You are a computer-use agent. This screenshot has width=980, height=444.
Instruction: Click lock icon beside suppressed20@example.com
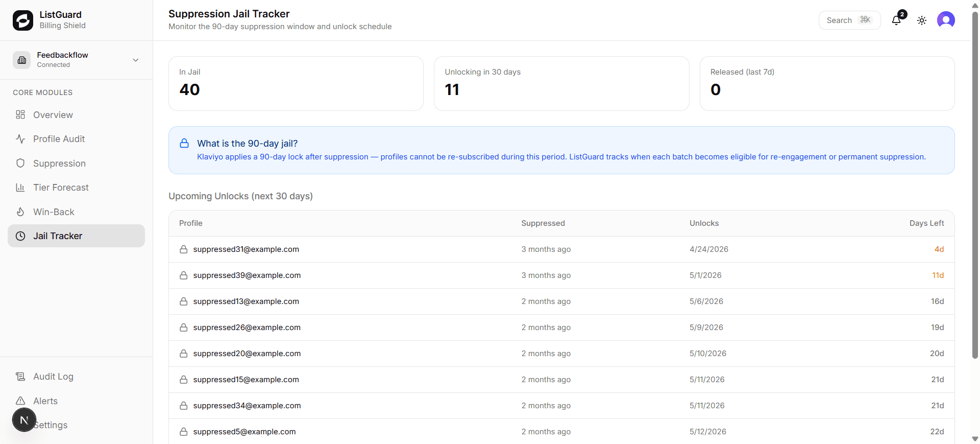coord(183,354)
